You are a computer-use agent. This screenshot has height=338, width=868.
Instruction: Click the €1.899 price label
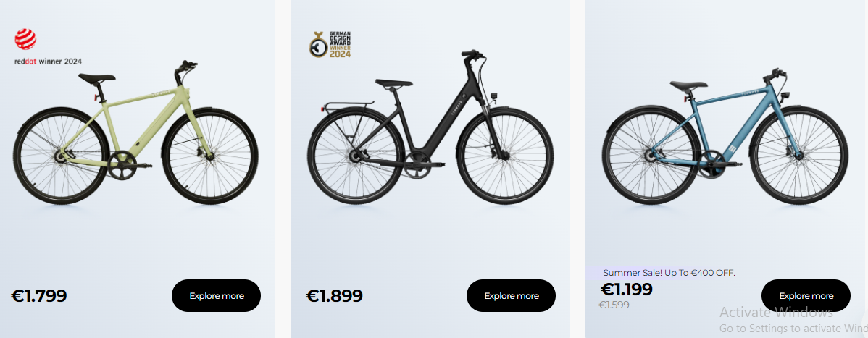pyautogui.click(x=334, y=295)
